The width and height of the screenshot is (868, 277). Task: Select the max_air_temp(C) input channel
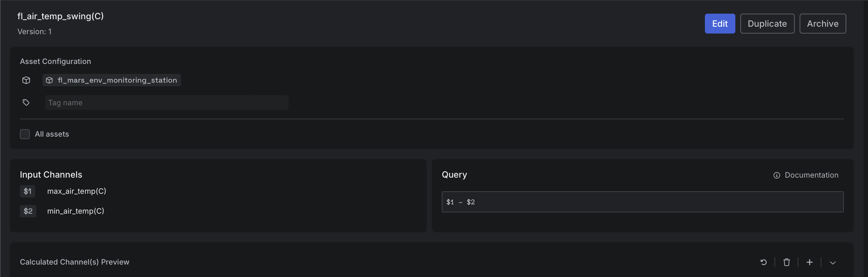[76, 191]
